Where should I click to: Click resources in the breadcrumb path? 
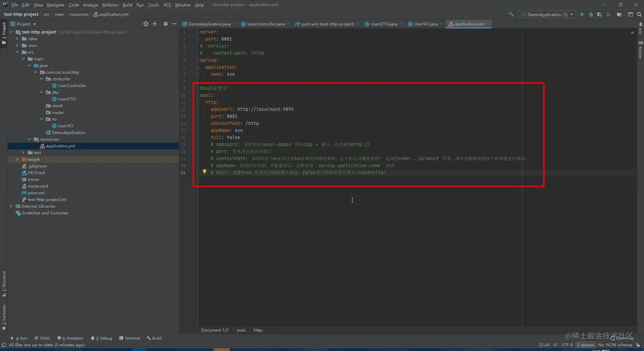[79, 14]
